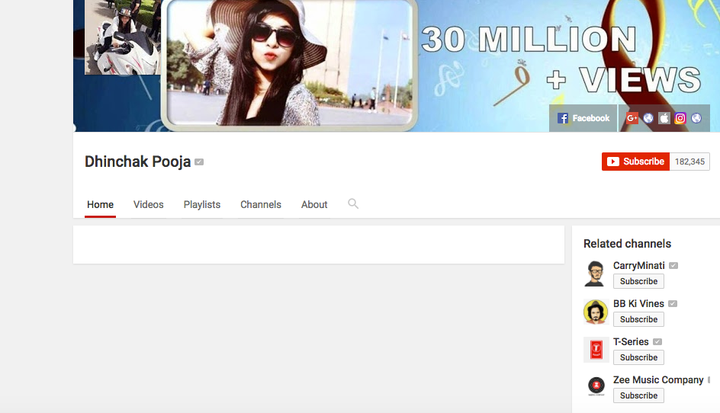The height and width of the screenshot is (413, 720).
Task: Open T-Series channel link
Action: (x=631, y=342)
